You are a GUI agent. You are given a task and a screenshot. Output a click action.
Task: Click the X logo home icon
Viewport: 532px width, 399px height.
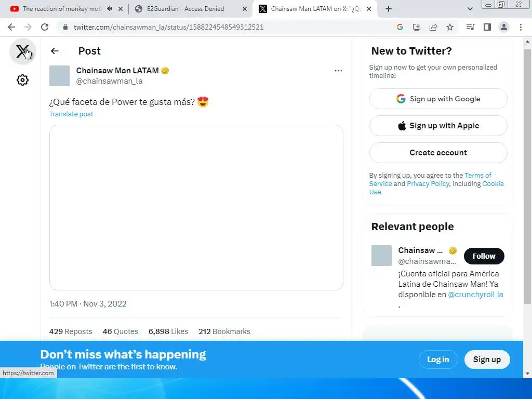click(x=22, y=51)
